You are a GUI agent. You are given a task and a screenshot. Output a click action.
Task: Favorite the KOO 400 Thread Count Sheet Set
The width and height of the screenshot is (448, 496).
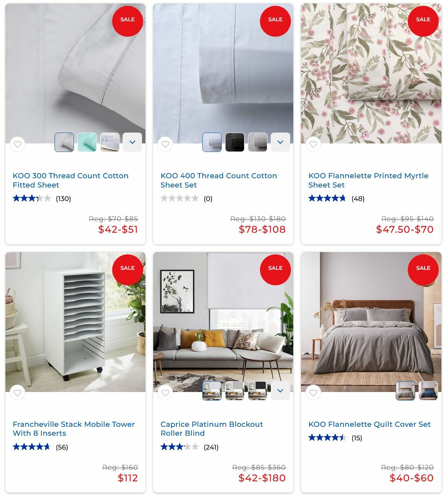[165, 144]
